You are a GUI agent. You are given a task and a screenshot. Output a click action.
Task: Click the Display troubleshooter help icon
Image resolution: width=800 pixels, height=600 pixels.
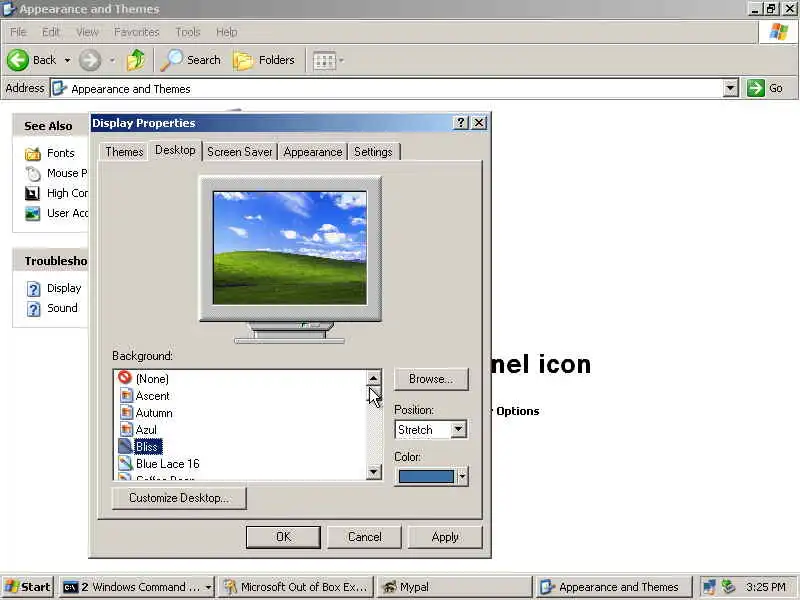(34, 289)
